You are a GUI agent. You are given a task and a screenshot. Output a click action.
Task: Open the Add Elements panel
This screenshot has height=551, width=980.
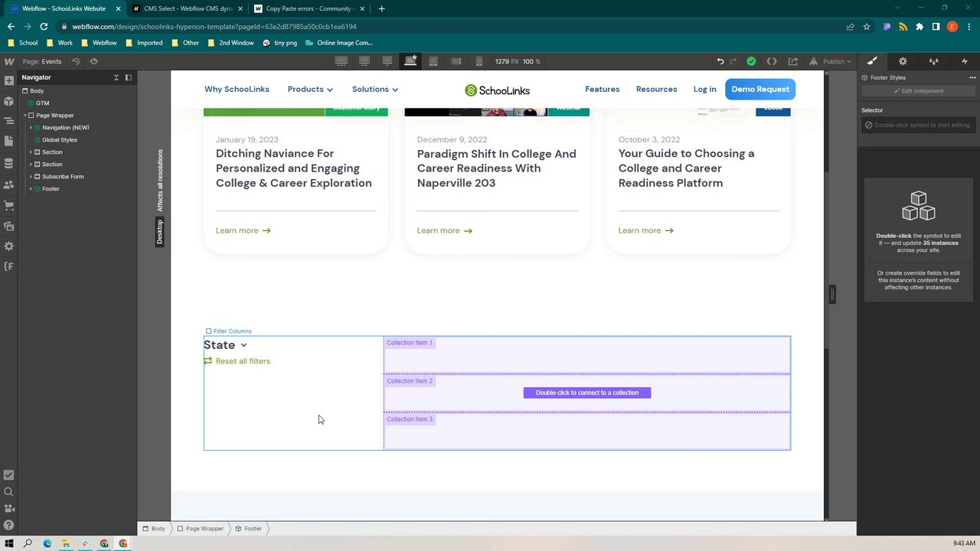(x=9, y=81)
